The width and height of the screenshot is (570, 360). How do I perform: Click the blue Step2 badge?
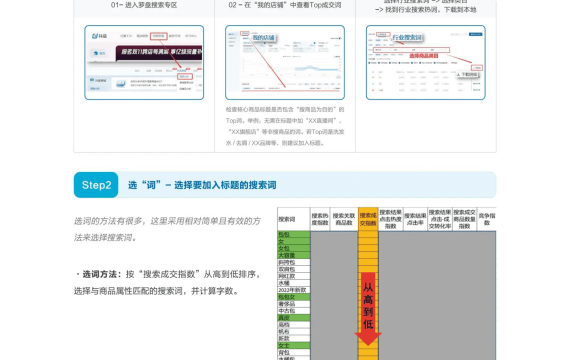(x=96, y=185)
